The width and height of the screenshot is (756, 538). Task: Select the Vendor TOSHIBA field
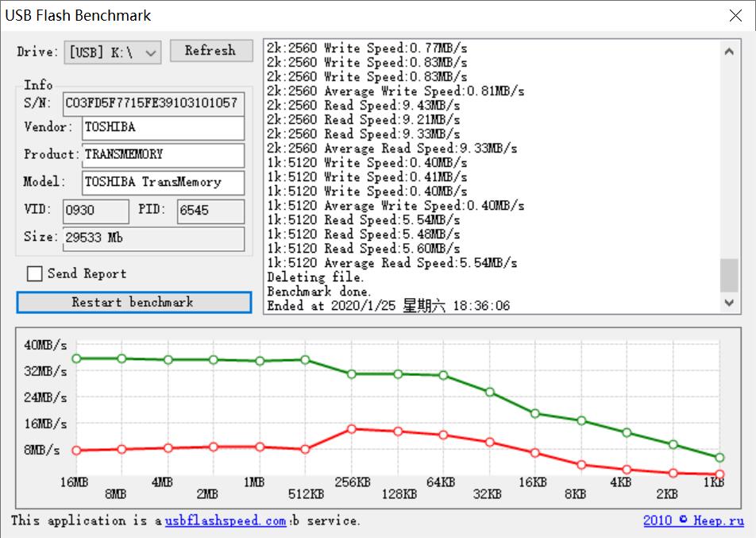[163, 127]
